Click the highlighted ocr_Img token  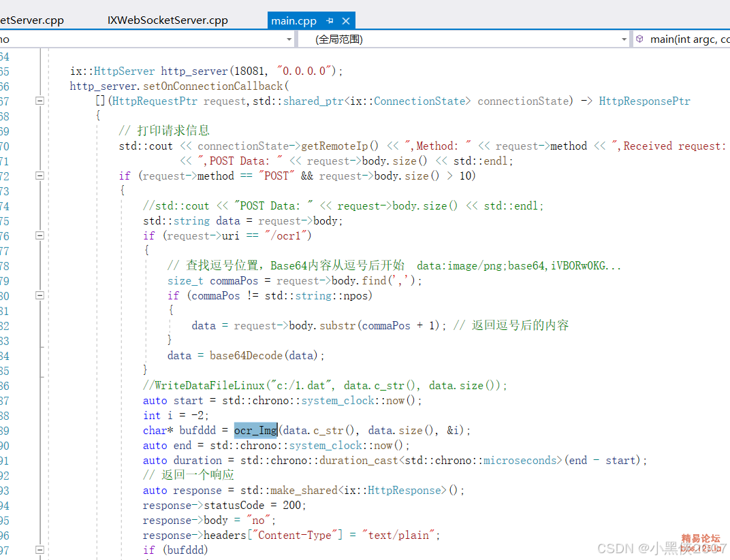point(255,430)
